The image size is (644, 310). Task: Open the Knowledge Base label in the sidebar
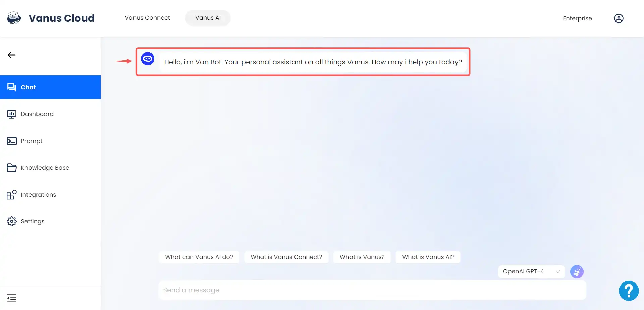pyautogui.click(x=45, y=168)
